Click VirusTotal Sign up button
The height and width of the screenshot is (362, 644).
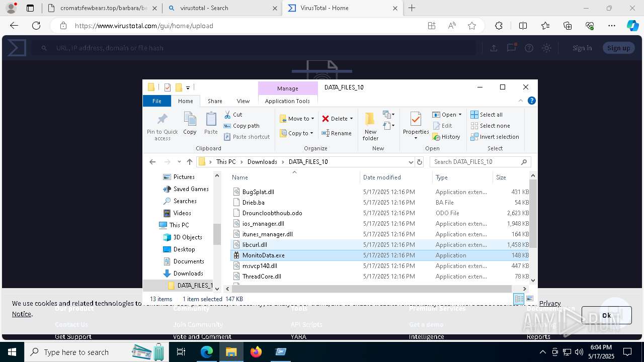tap(618, 48)
